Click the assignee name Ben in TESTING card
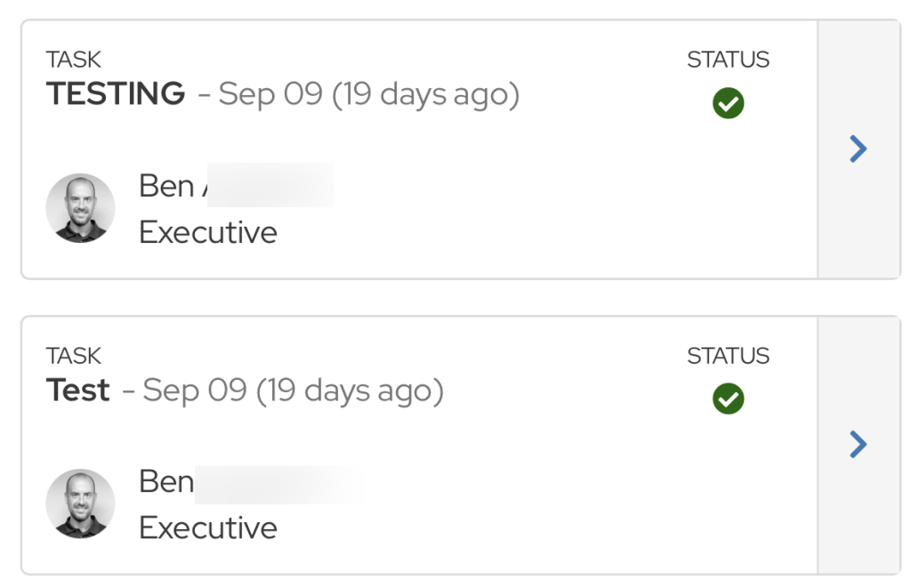 pyautogui.click(x=166, y=186)
